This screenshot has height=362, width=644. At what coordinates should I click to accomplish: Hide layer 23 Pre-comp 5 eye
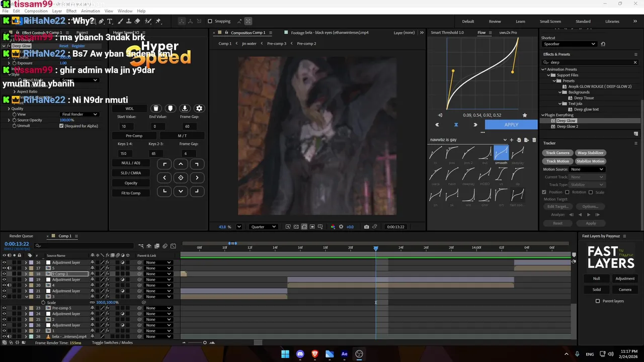4,308
